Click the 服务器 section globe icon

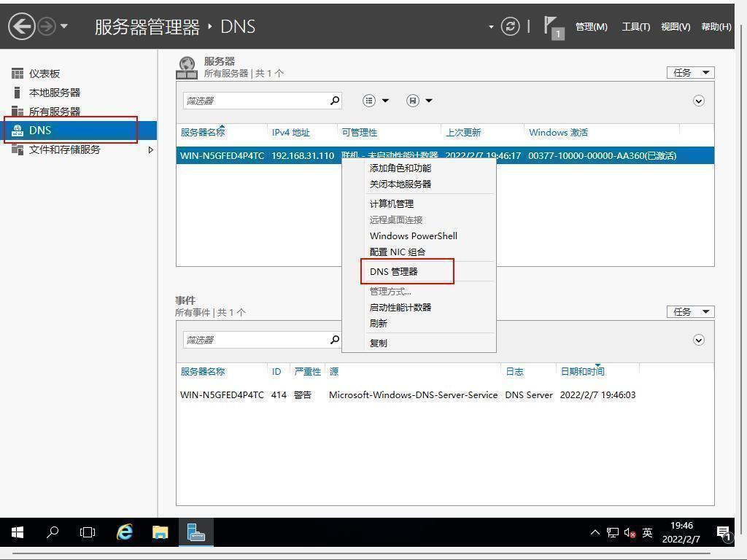pos(186,68)
